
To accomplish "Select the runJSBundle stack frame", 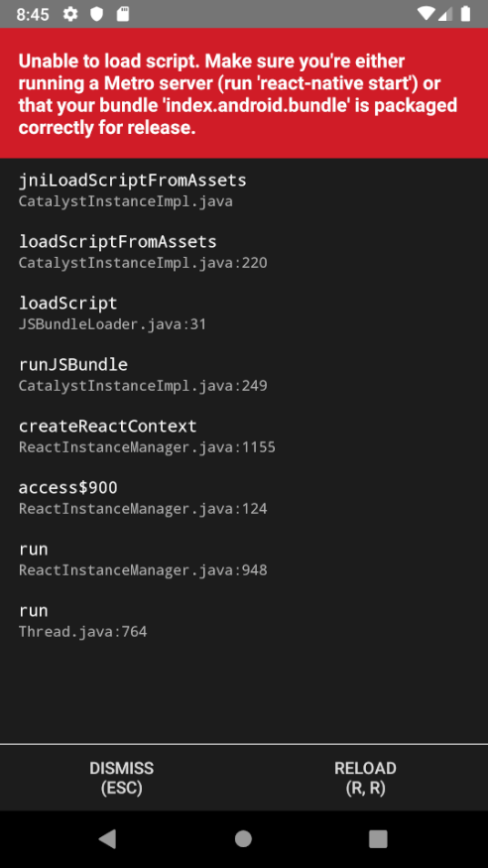I will (x=73, y=365).
